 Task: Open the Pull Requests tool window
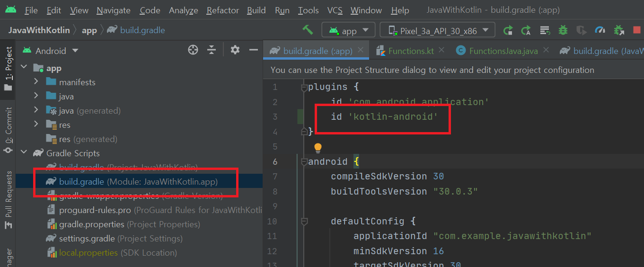pos(8,201)
